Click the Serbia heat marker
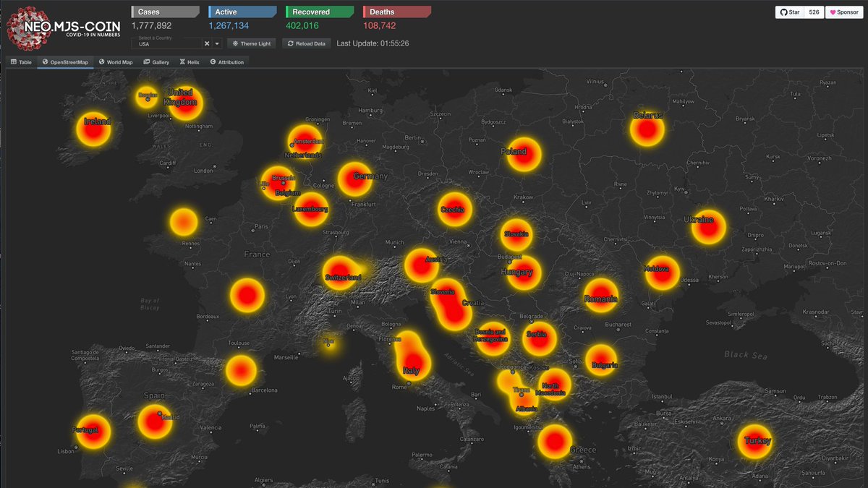Image resolution: width=868 pixels, height=488 pixels. [x=540, y=340]
